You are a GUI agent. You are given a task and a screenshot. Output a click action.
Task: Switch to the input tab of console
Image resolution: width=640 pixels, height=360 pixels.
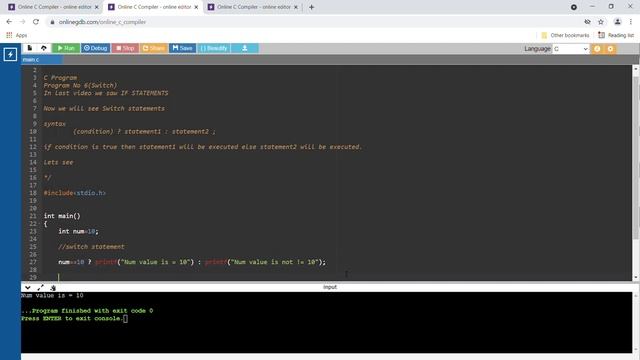tap(330, 287)
